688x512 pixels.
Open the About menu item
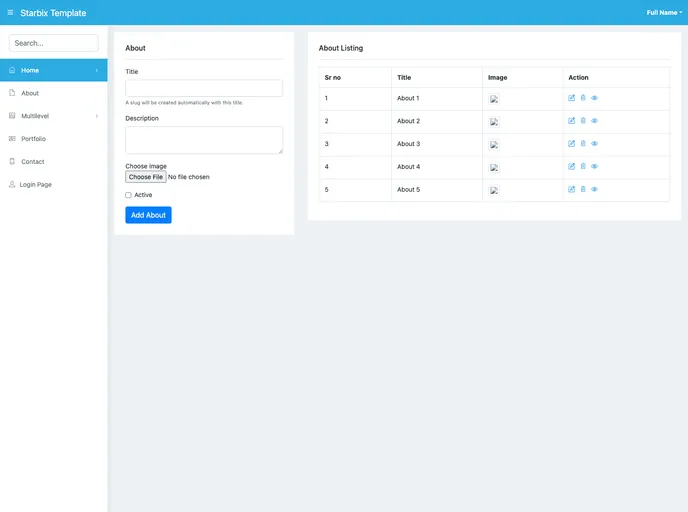coord(54,93)
